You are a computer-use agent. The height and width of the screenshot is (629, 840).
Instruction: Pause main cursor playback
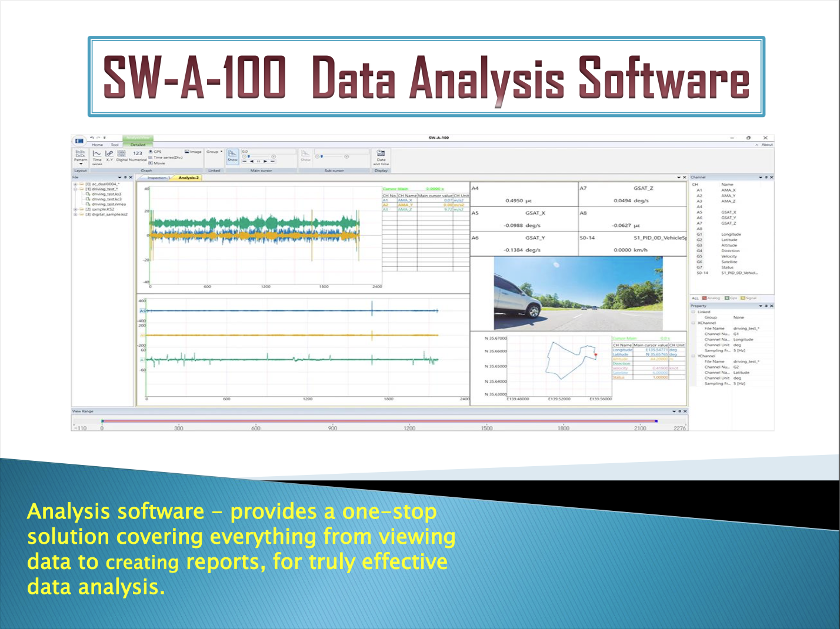coord(258,161)
